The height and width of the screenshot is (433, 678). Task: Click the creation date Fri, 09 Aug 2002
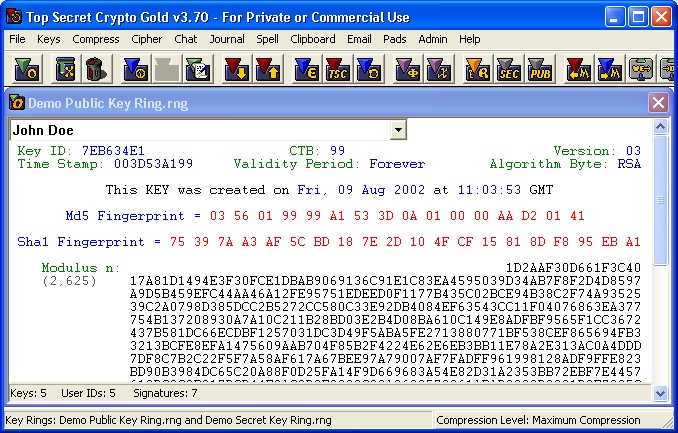[x=361, y=189]
